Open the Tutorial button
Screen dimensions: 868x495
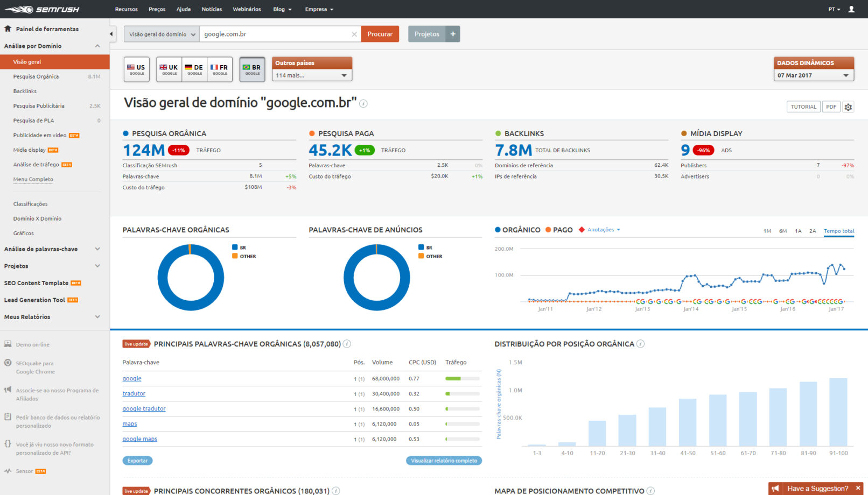(803, 107)
